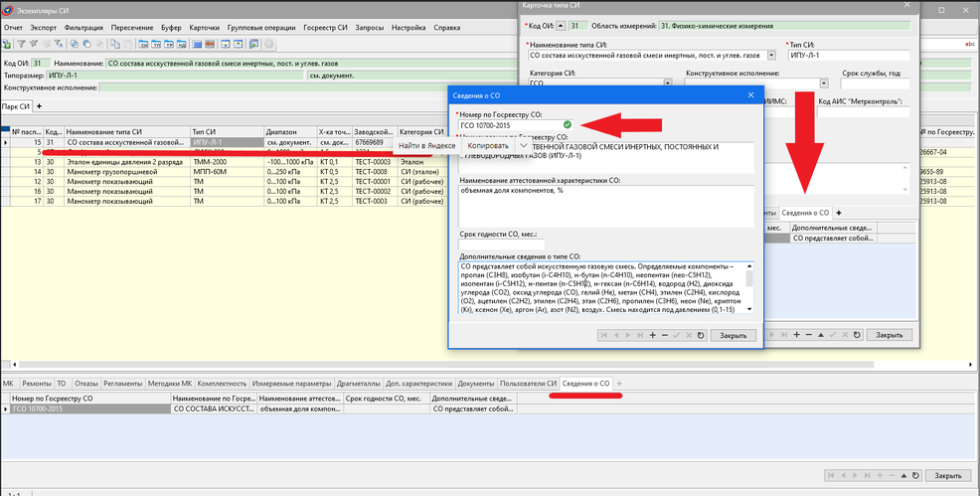980x496 pixels.
Task: Click the blue table view toolbar icon
Action: [x=197, y=45]
